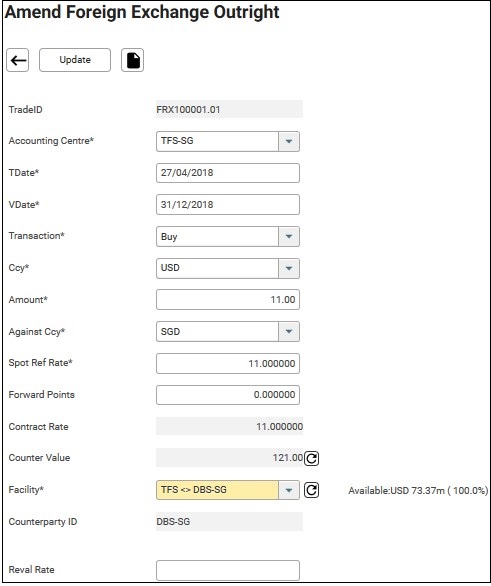Viewport: 491px width, 586px height.
Task: Open the Ccy currency dropdown
Action: [x=289, y=268]
